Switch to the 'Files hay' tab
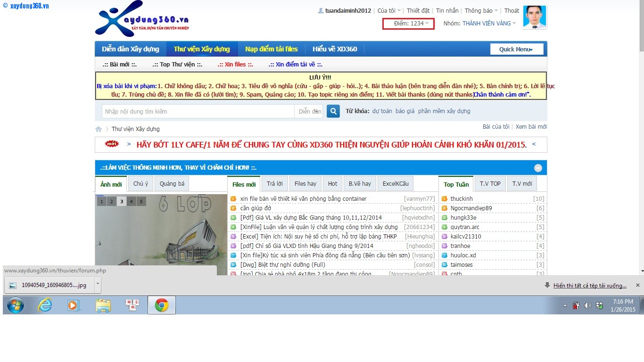Viewport: 644px width, 362px height. point(305,184)
